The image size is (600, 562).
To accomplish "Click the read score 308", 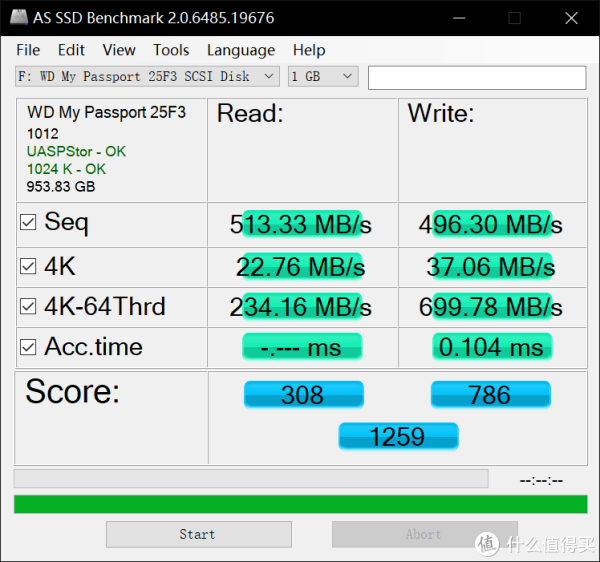I will pos(304,395).
